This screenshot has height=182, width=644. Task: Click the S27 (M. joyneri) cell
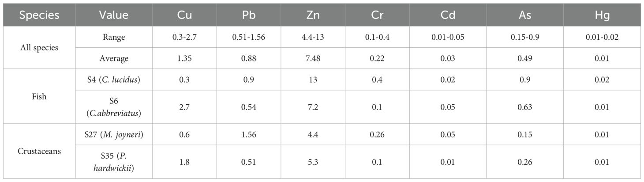coord(113,135)
